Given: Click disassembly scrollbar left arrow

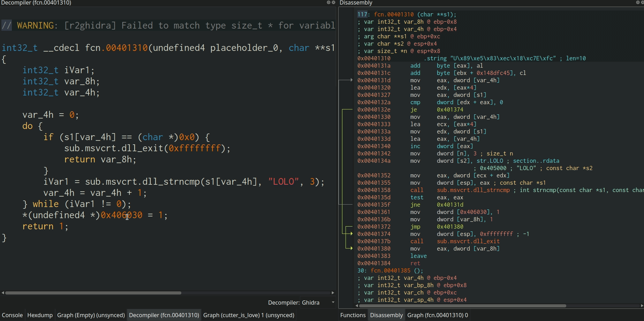Looking at the screenshot, I should [x=357, y=306].
